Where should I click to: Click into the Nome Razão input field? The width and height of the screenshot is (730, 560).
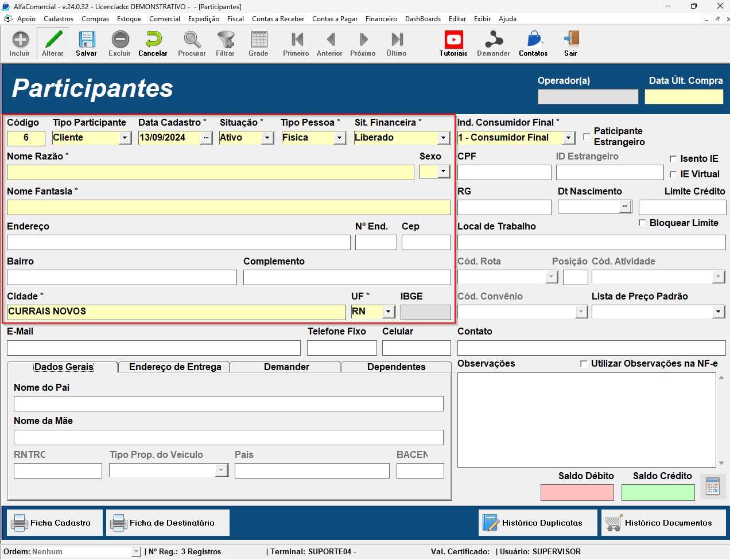pos(210,173)
